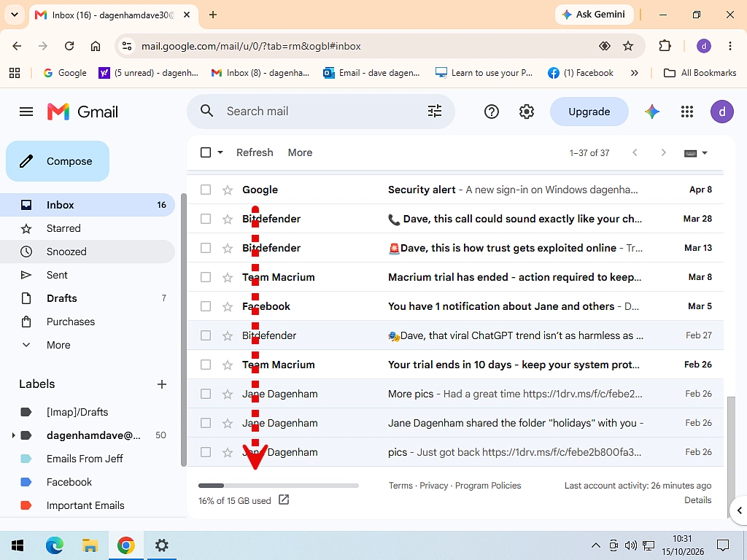Open Chrome extensions puzzle icon
The image size is (747, 560).
[x=665, y=46]
